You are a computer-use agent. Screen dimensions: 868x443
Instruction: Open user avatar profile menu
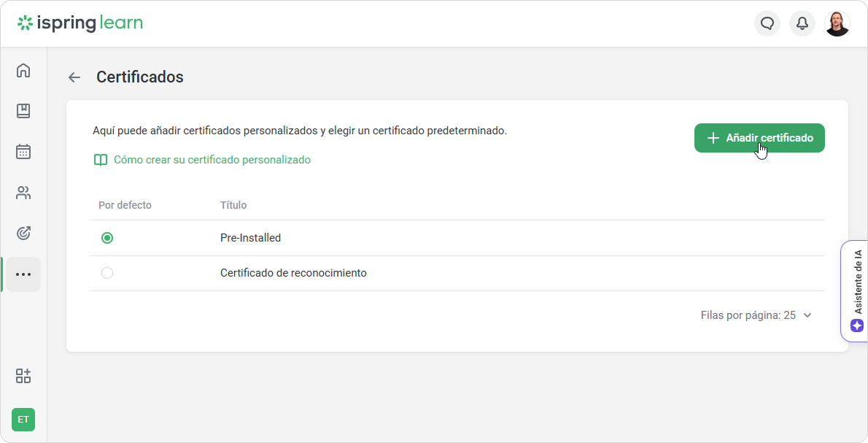(837, 23)
